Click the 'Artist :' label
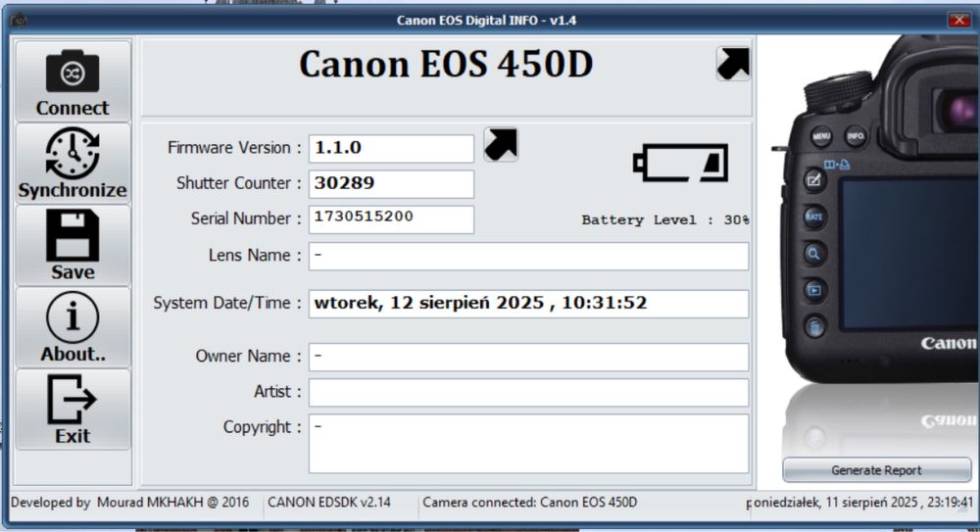Screen dimensions: 980x532 [x=277, y=392]
